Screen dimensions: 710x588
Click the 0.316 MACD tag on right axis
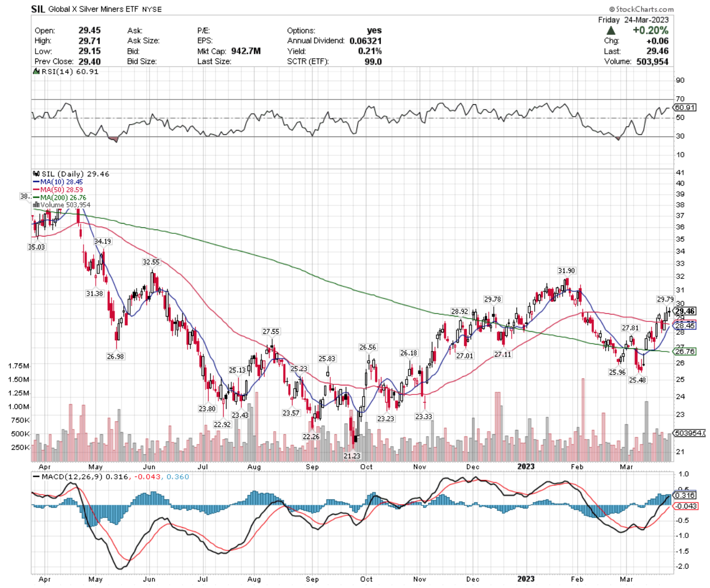685,496
